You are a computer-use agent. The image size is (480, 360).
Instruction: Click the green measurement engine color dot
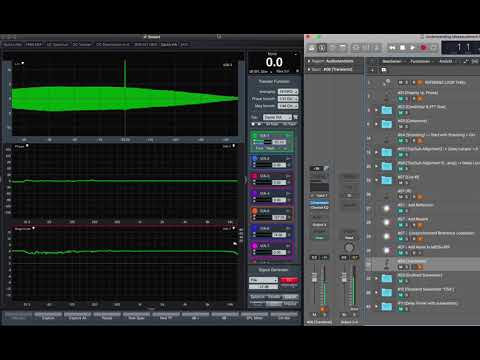255,136
